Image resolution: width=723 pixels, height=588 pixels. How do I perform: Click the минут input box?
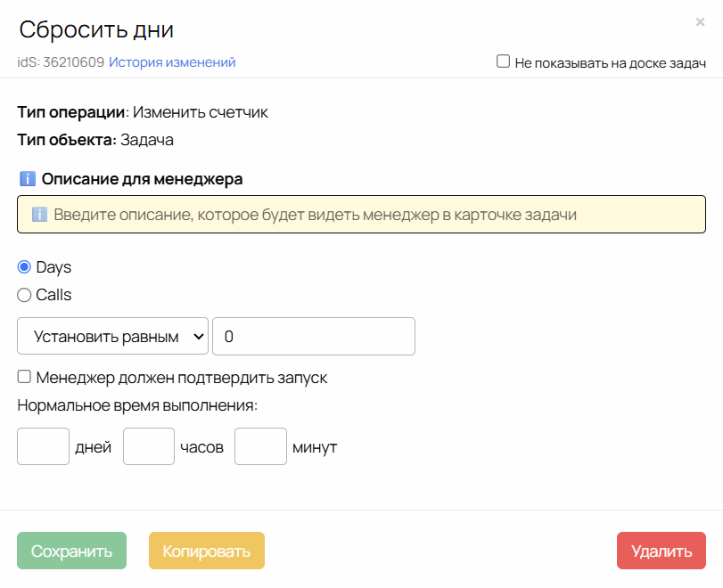click(x=260, y=446)
